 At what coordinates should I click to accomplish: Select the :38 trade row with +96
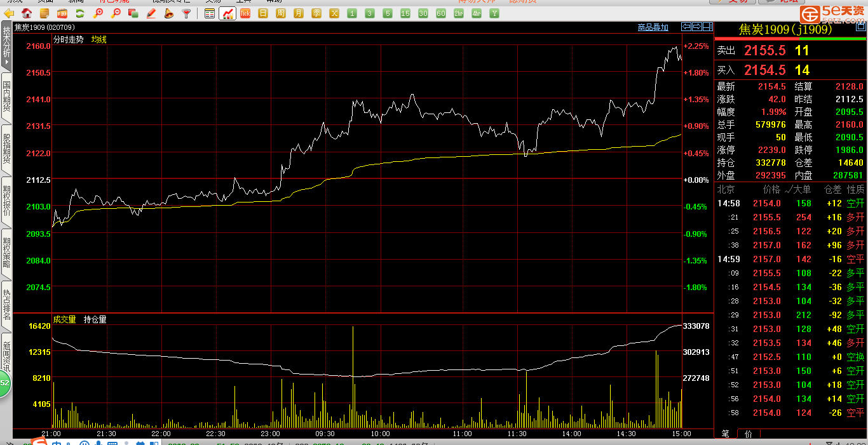click(x=791, y=245)
